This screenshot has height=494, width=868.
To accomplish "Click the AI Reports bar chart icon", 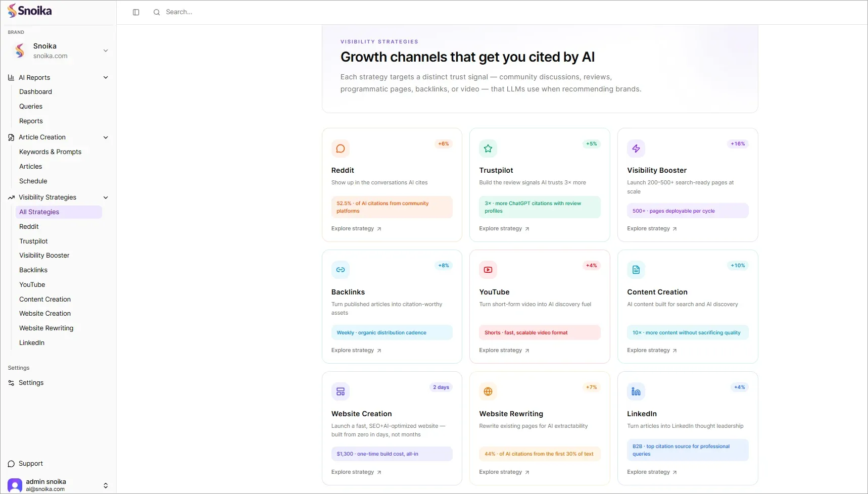I will (x=11, y=77).
